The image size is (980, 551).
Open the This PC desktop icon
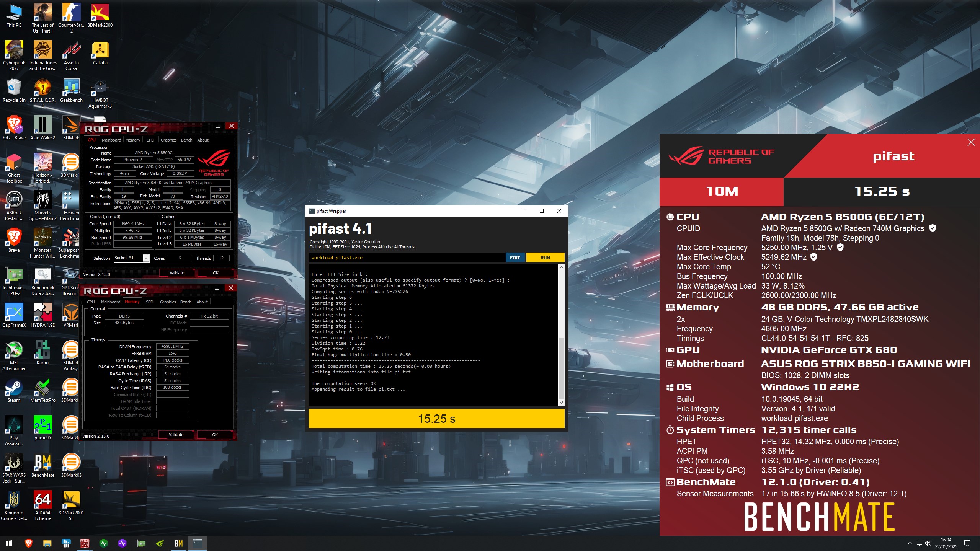pyautogui.click(x=14, y=16)
